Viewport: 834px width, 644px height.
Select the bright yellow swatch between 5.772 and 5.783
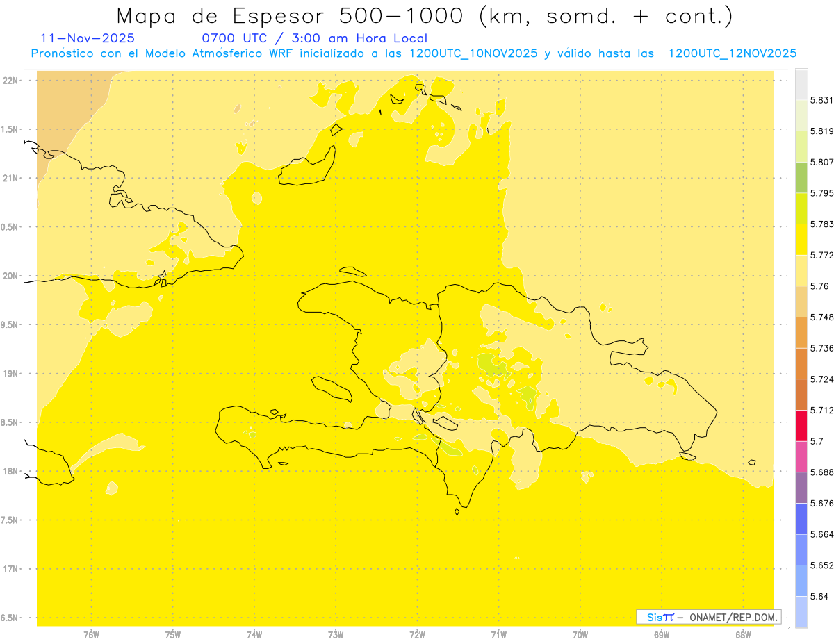801,239
